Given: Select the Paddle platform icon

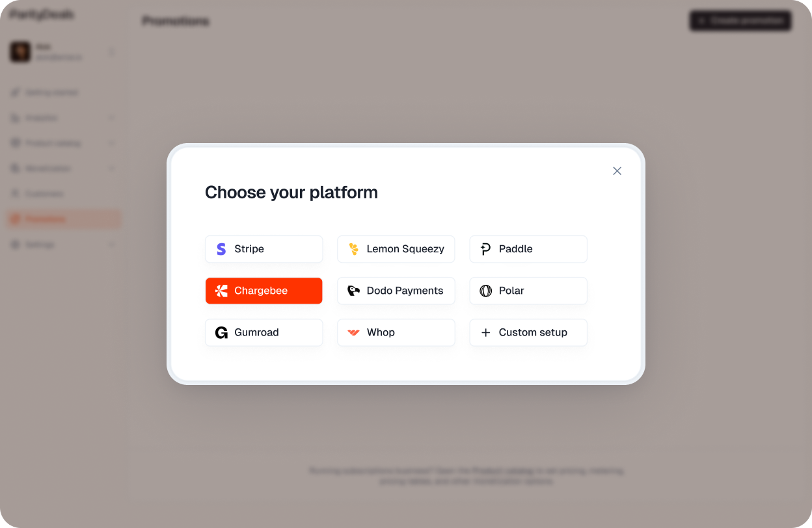Looking at the screenshot, I should (485, 249).
